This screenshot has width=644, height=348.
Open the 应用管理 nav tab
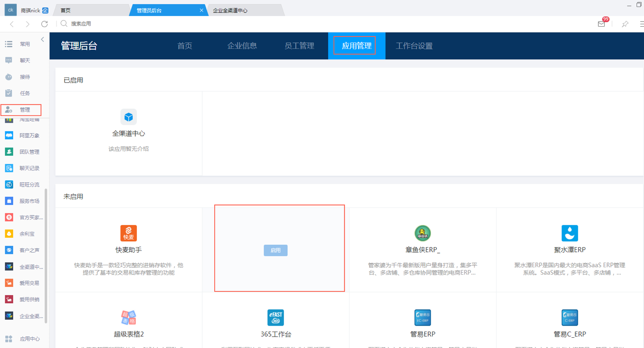[357, 46]
